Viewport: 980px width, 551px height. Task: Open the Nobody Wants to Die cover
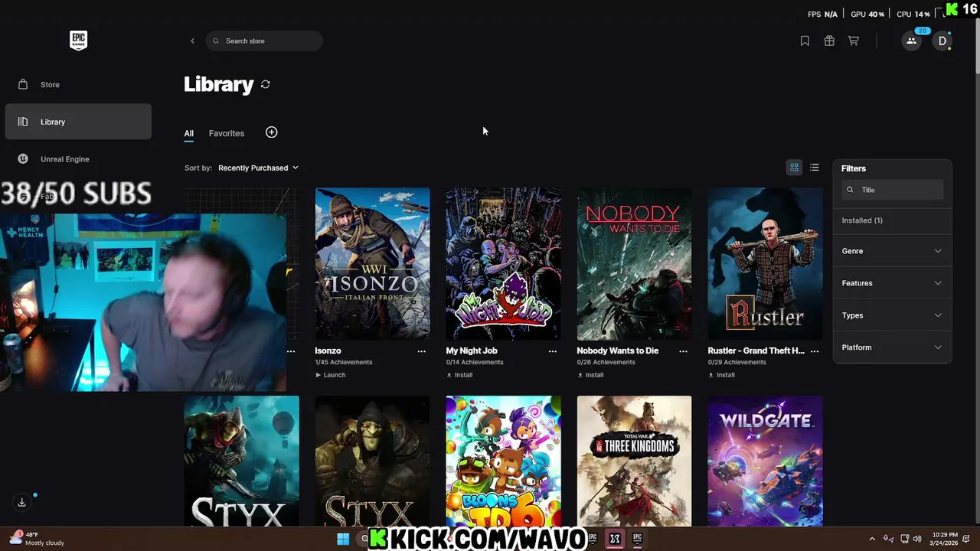pyautogui.click(x=634, y=263)
